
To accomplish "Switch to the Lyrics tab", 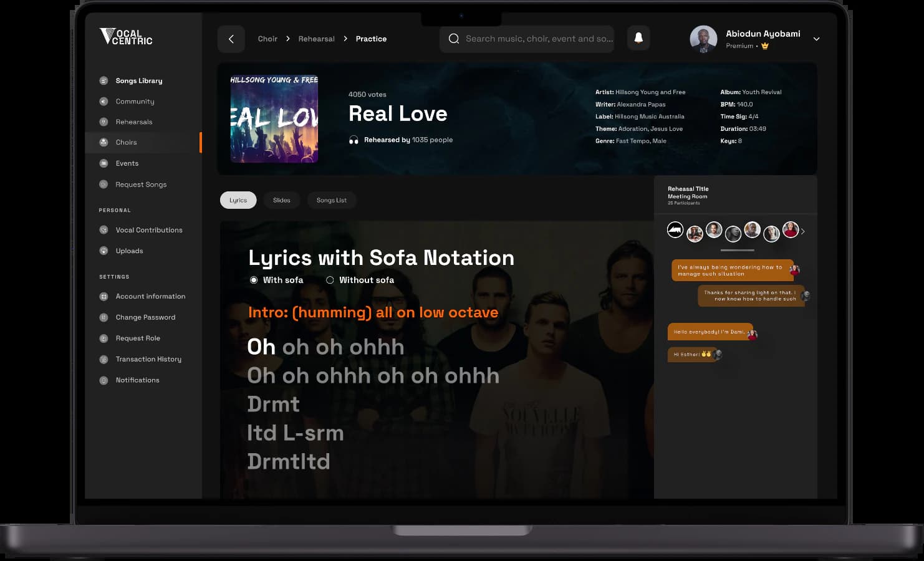I will point(238,200).
